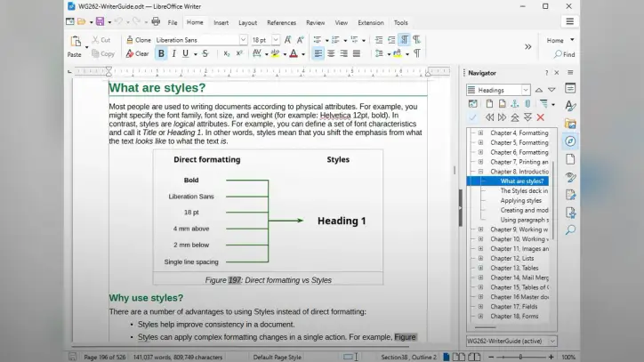The height and width of the screenshot is (362, 644).
Task: Switch to the References tab
Action: (281, 22)
